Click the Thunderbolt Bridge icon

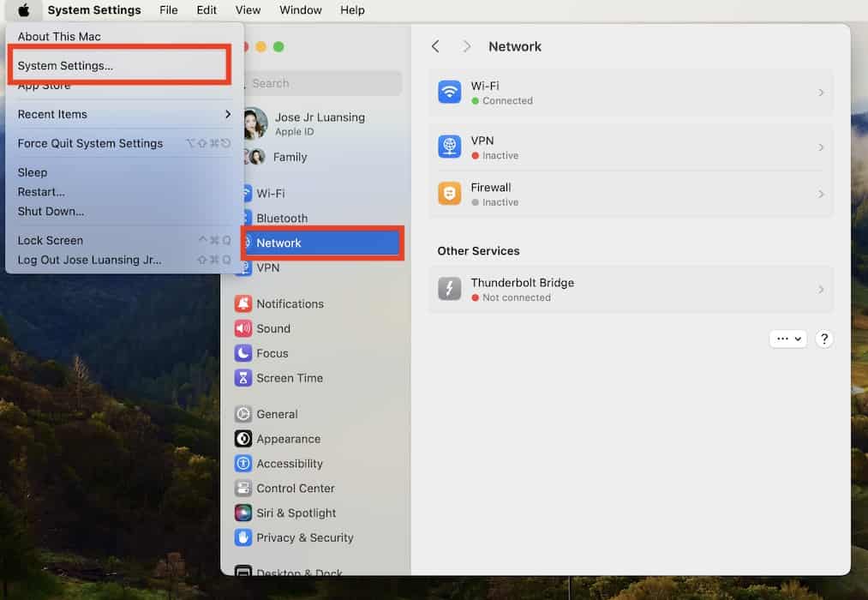pyautogui.click(x=449, y=289)
